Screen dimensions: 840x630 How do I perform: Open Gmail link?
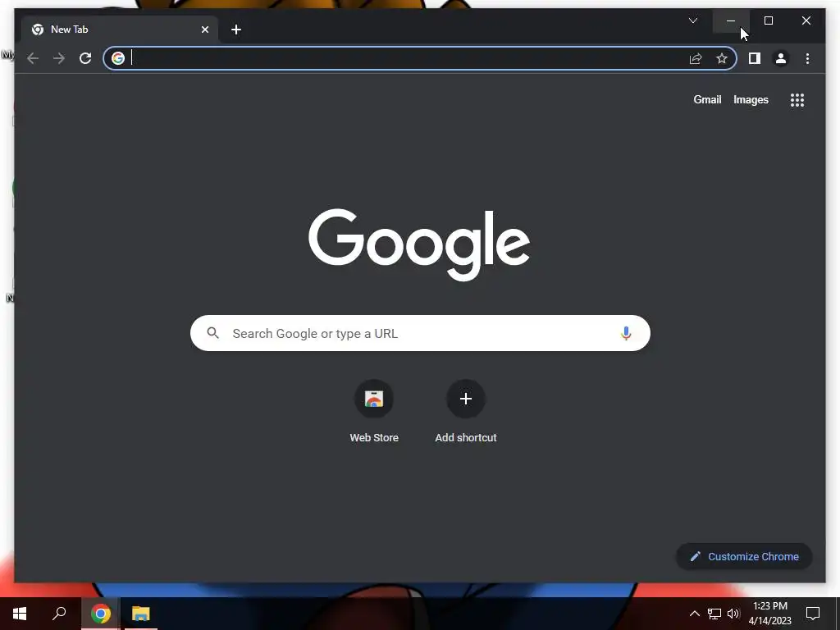tap(707, 99)
